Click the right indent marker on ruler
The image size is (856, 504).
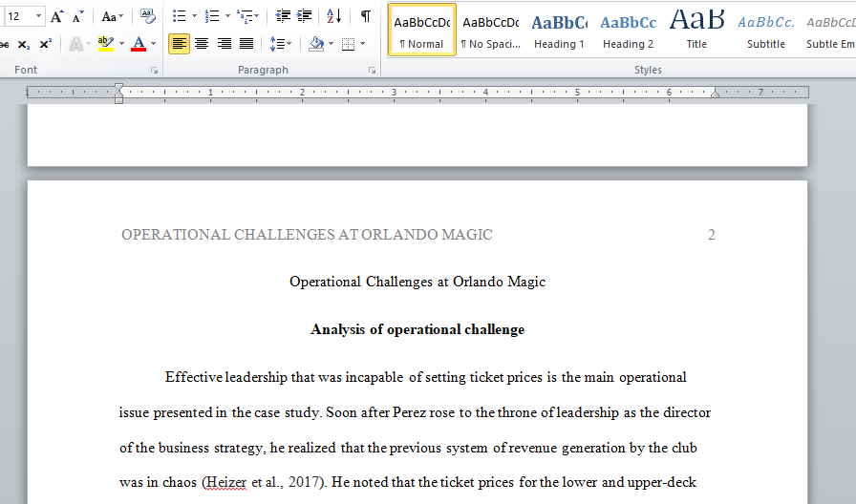pos(715,94)
